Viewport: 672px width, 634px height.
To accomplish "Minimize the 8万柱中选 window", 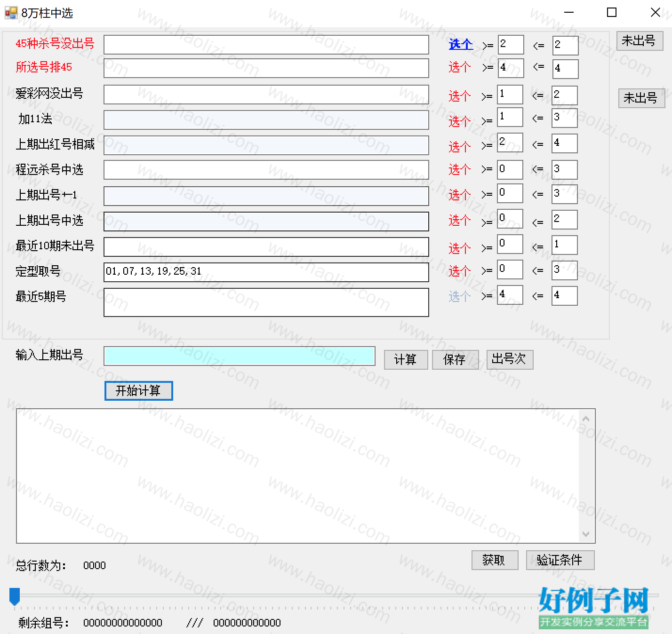I will tap(569, 13).
